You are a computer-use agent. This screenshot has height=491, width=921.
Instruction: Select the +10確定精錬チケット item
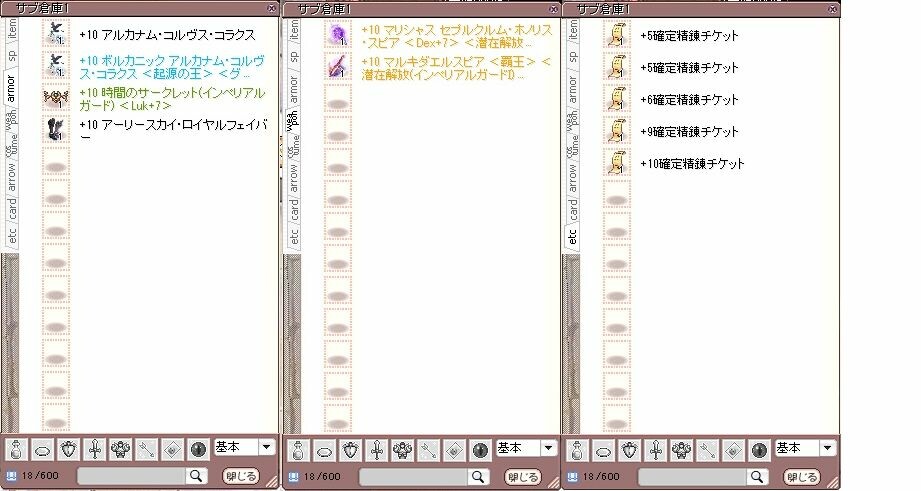click(x=692, y=164)
